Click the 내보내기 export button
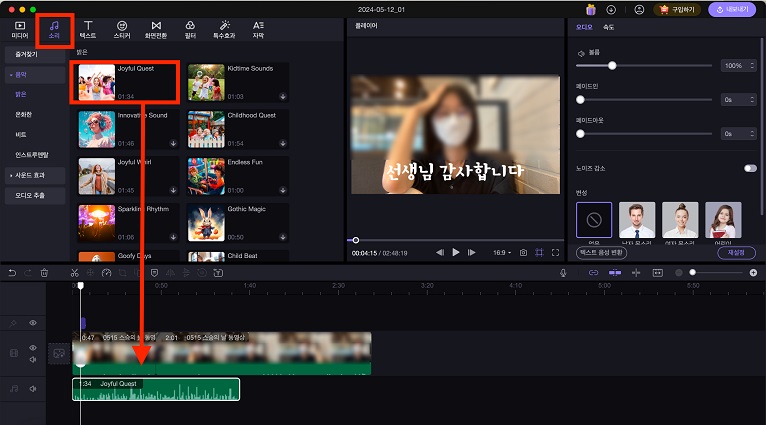The height and width of the screenshot is (425, 766). [733, 9]
